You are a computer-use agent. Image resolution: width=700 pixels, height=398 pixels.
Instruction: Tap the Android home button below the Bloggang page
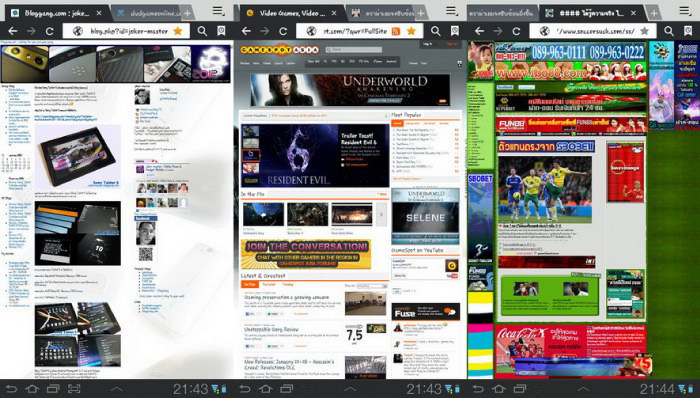pos(32,389)
